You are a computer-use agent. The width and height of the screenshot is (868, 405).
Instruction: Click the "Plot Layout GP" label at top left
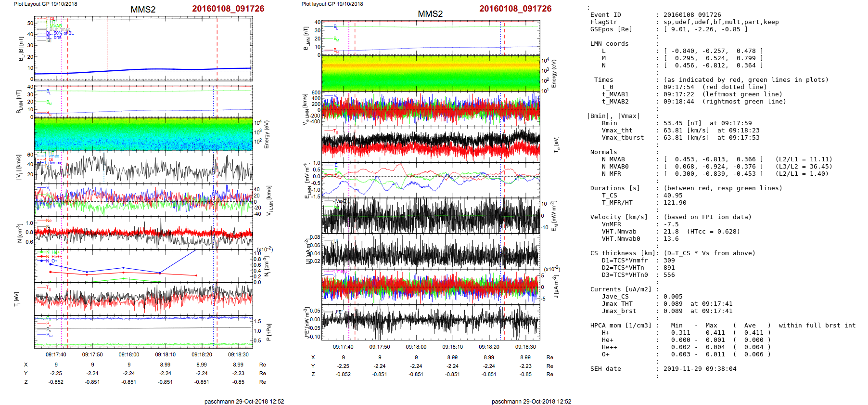coord(45,4)
